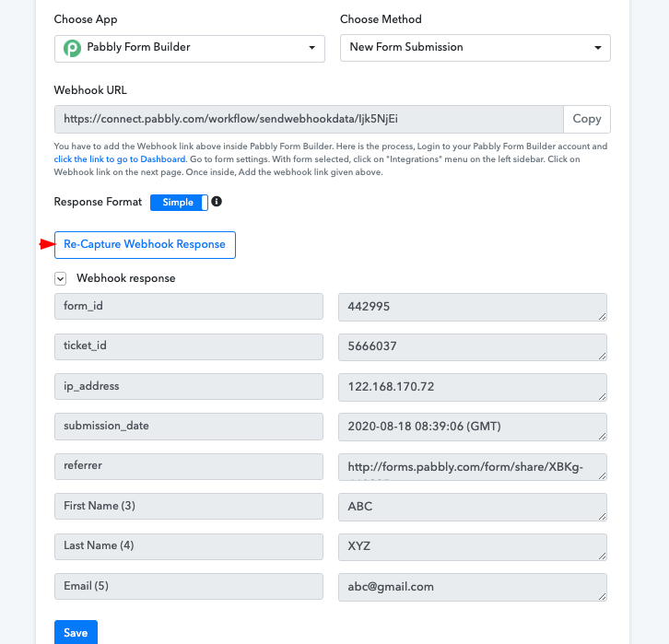Image resolution: width=669 pixels, height=644 pixels.
Task: Open the 'click the link to go to Dashboard' link
Action: point(120,159)
